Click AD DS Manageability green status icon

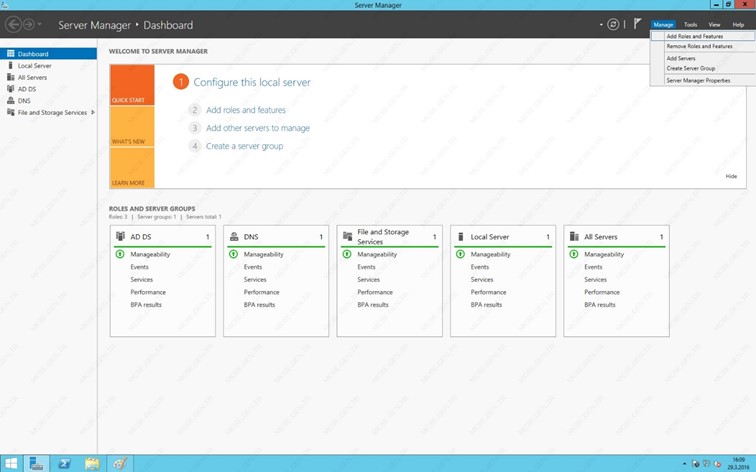(120, 254)
